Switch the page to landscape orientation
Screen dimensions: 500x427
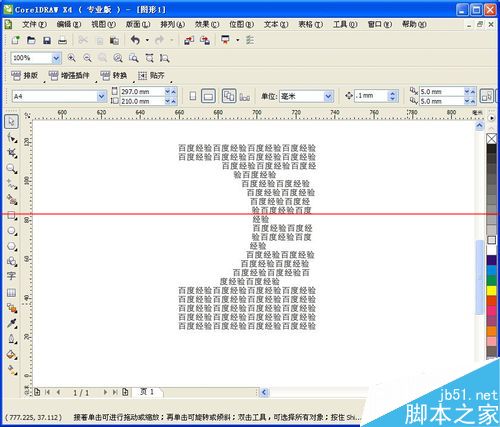(208, 96)
